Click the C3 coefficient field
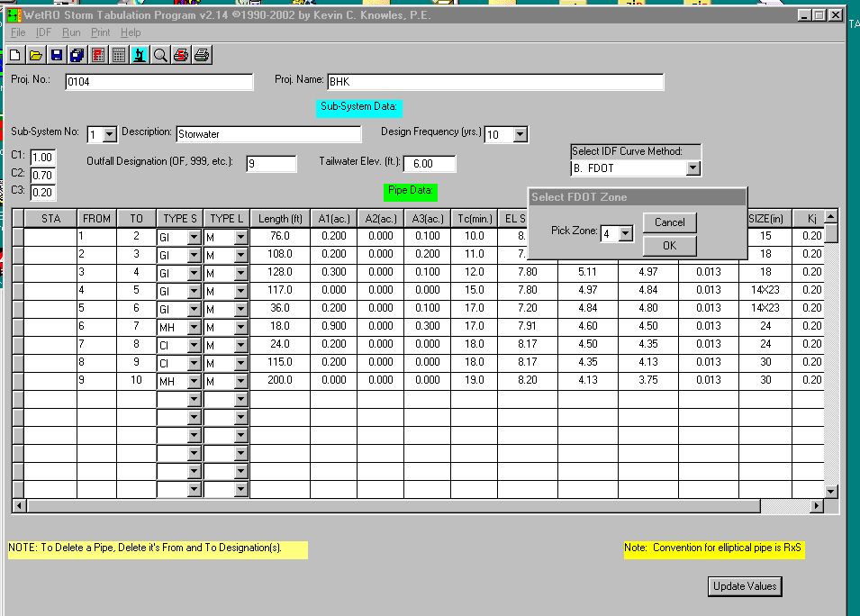This screenshot has width=860, height=616. point(43,193)
